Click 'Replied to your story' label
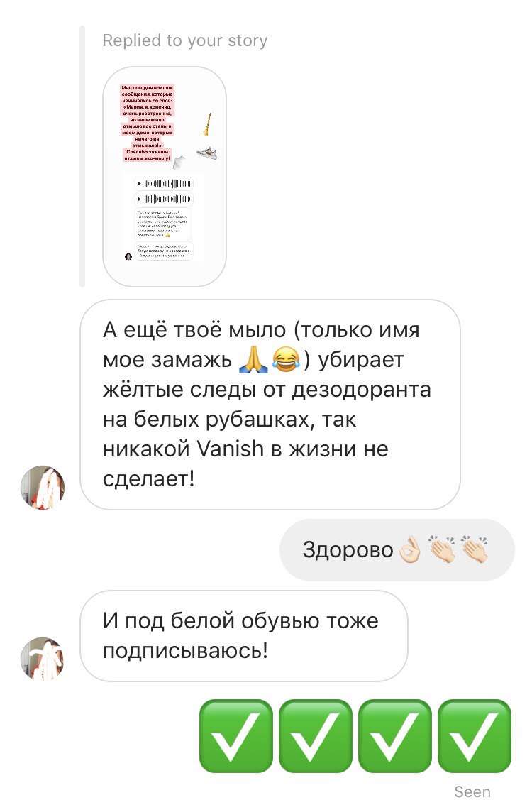 point(185,40)
